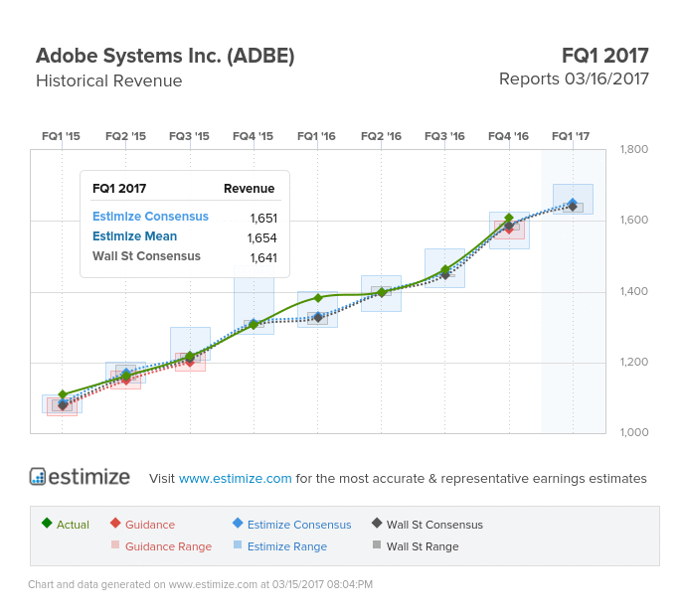Click the FQ3 '16 axis label

[x=444, y=136]
